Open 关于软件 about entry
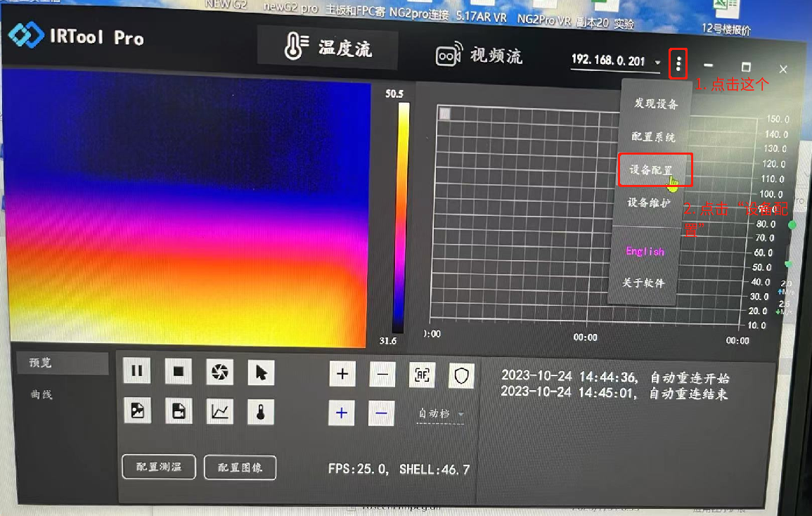Screen dimensions: 812x516 pyautogui.click(x=643, y=283)
